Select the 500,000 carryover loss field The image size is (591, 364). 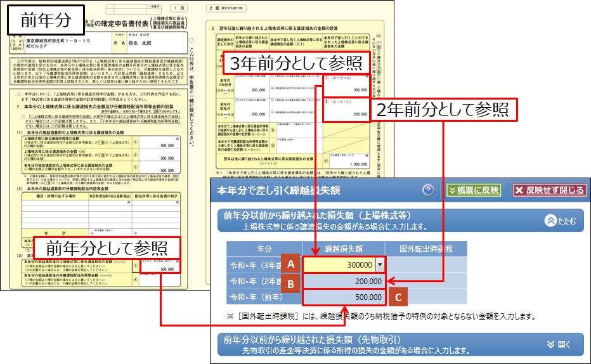click(343, 297)
